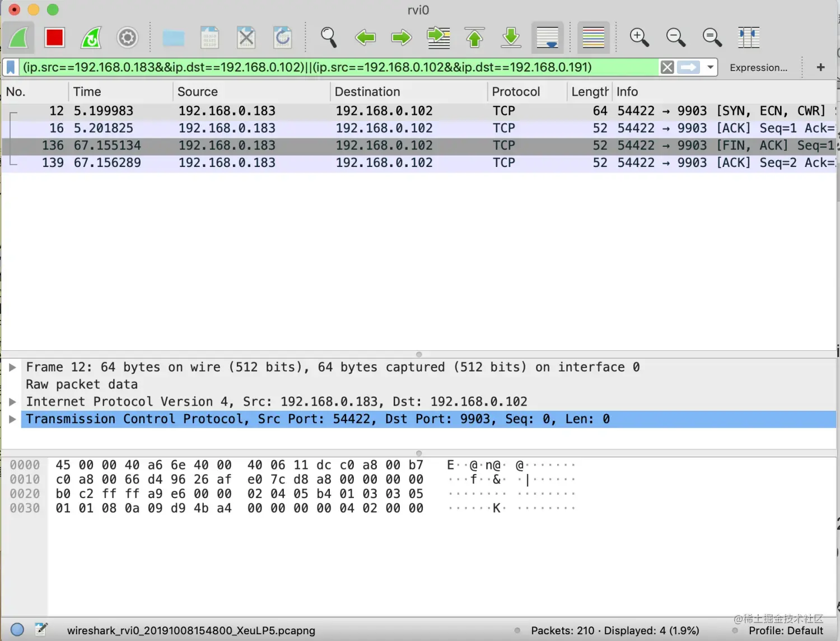
Task: Toggle auto scroll during live capture
Action: (547, 38)
